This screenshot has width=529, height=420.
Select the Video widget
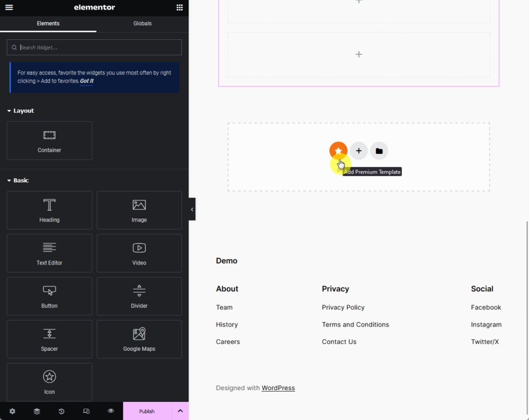[139, 253]
